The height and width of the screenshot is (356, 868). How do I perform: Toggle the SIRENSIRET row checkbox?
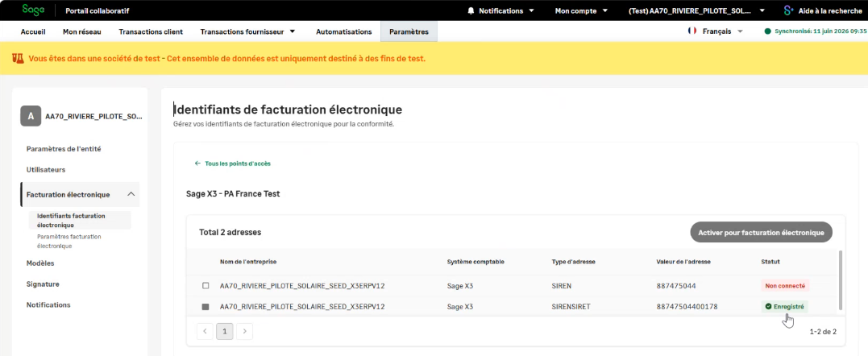206,307
